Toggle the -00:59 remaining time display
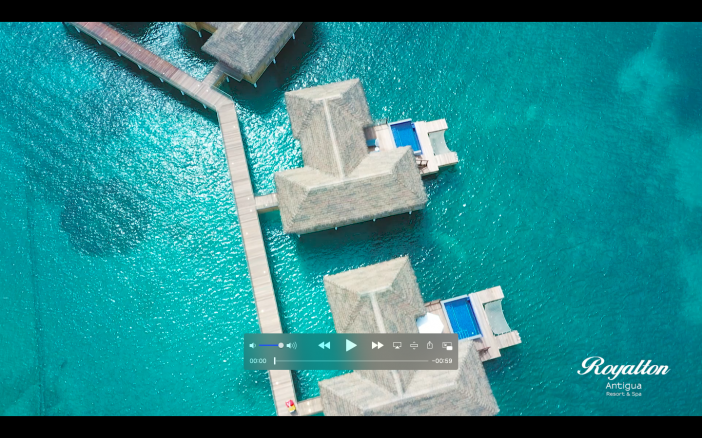The height and width of the screenshot is (438, 702). pos(442,361)
